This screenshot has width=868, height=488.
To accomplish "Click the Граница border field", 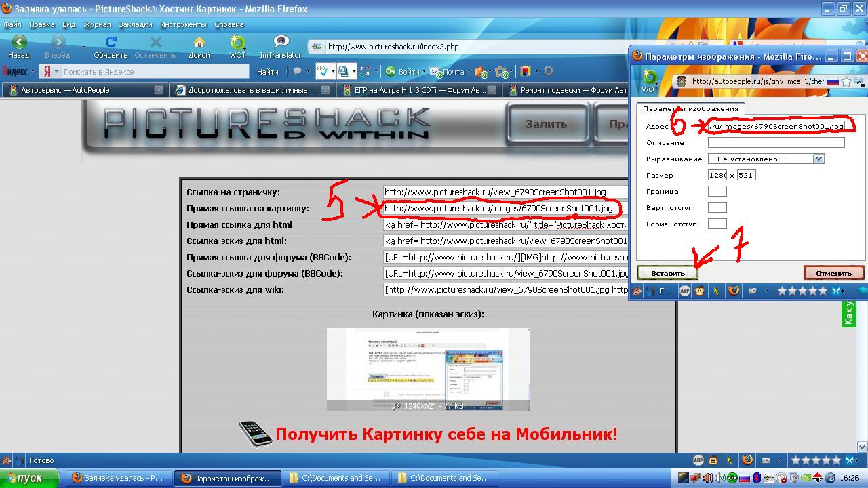I will coord(717,191).
